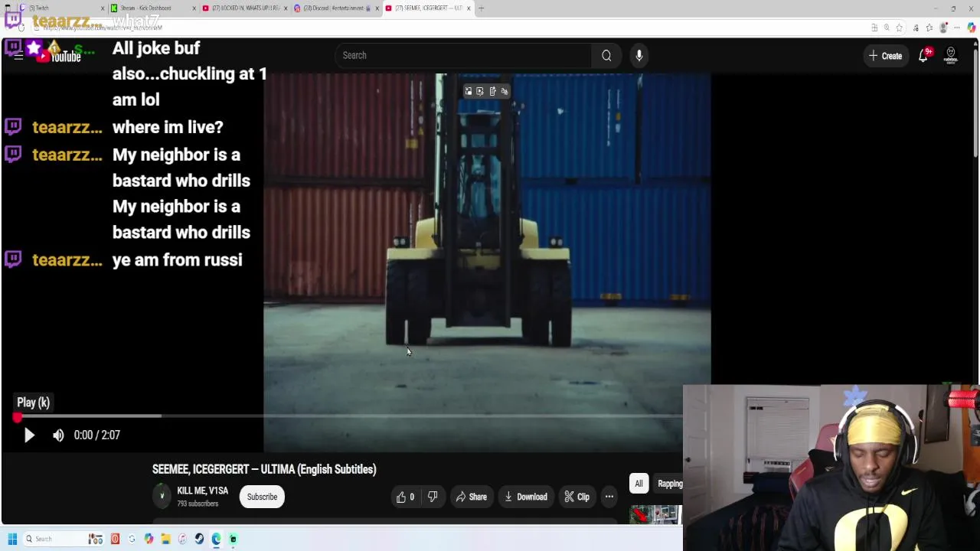The image size is (980, 551).
Task: Click chat message 'ye am from russi'
Action: (x=177, y=260)
